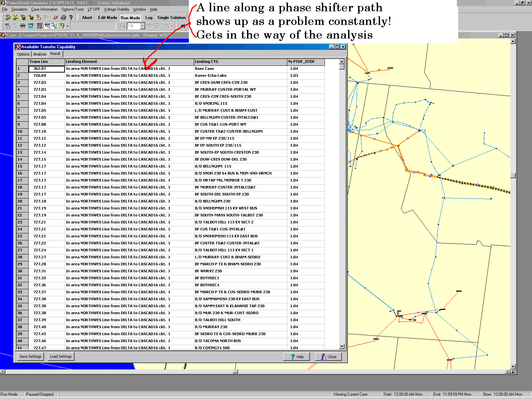
Task: Click the Solve calculator icon
Action: tap(31, 26)
